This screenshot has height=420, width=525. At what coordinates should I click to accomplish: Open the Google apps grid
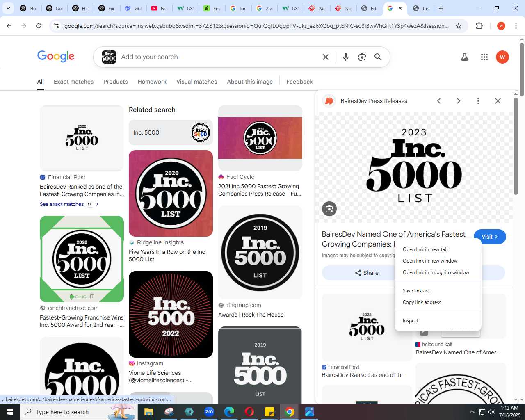point(484,57)
